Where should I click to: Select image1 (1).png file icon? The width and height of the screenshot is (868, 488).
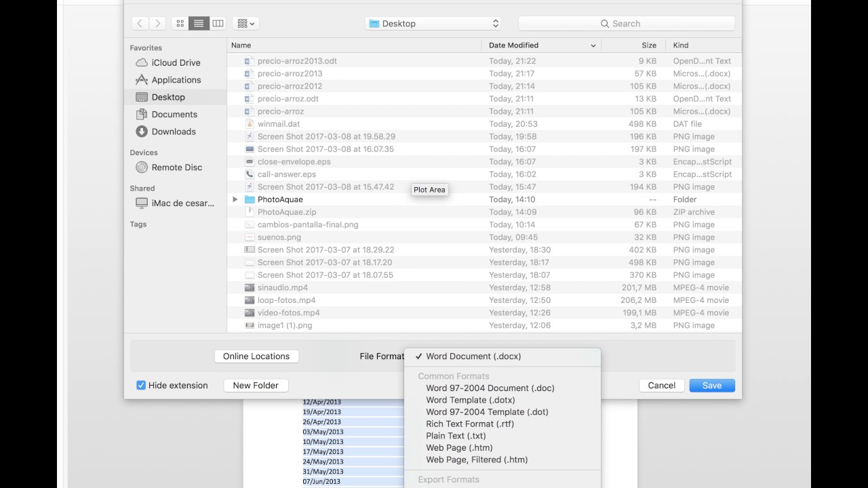coord(250,325)
